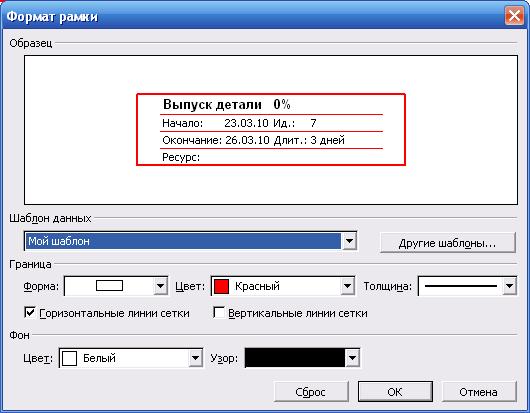
Task: Click the red border color swatch
Action: pyautogui.click(x=221, y=286)
